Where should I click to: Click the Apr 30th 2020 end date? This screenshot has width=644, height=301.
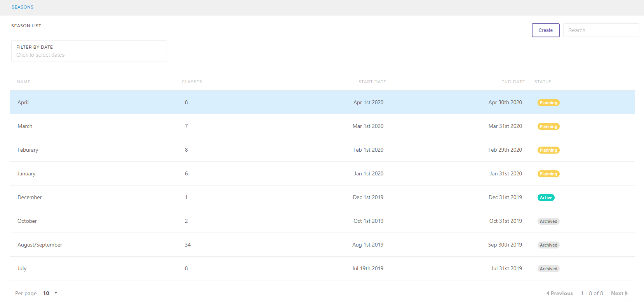505,102
